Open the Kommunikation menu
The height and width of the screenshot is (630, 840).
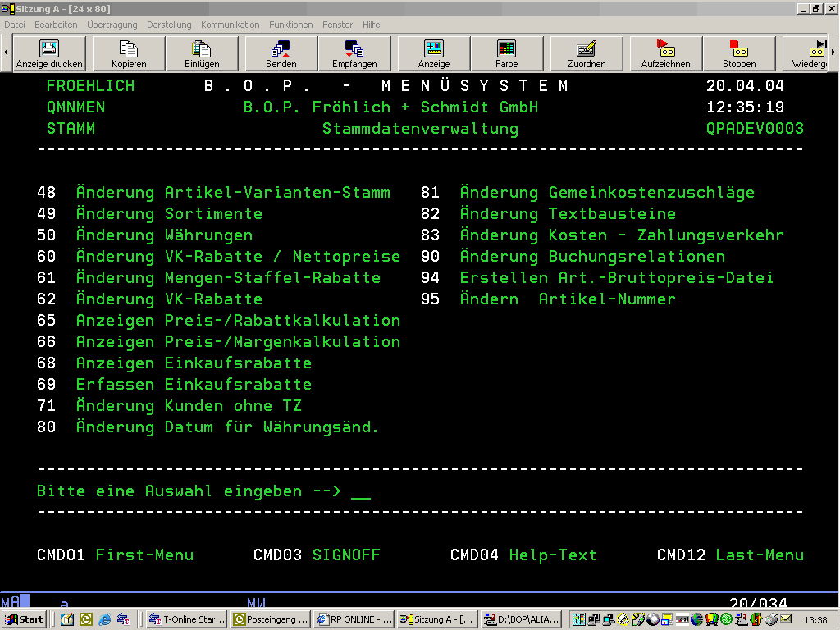click(x=230, y=25)
